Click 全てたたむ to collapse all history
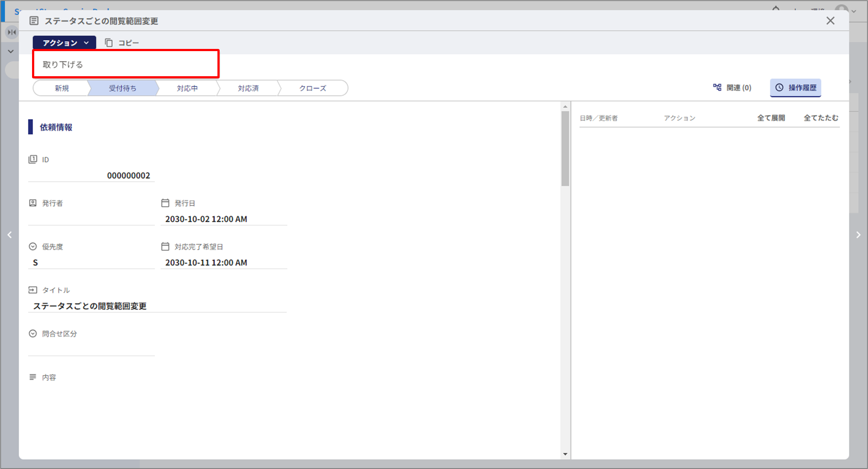Screen dimensions: 868x469 pos(821,118)
